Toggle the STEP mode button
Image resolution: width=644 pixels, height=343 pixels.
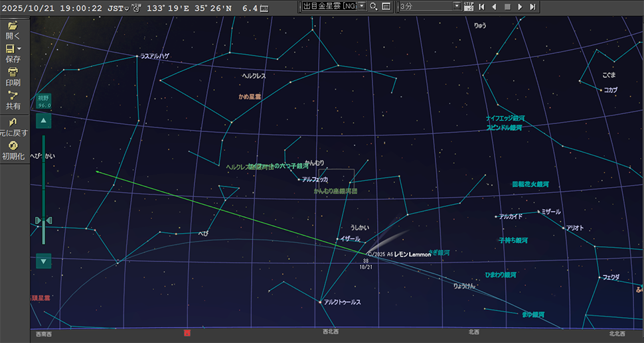(468, 7)
